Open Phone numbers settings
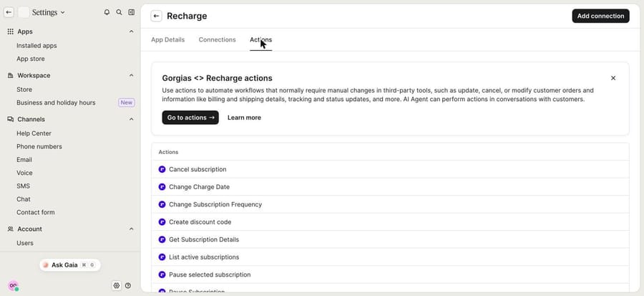 pos(39,147)
